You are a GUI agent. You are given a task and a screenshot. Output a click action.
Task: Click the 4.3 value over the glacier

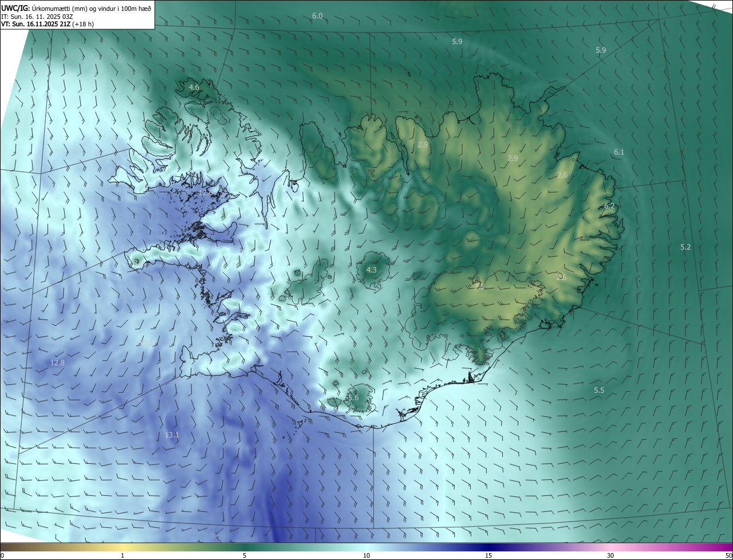tap(372, 269)
